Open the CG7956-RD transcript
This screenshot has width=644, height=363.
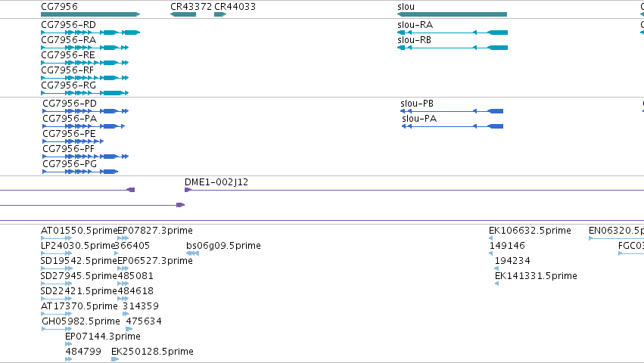click(90, 33)
